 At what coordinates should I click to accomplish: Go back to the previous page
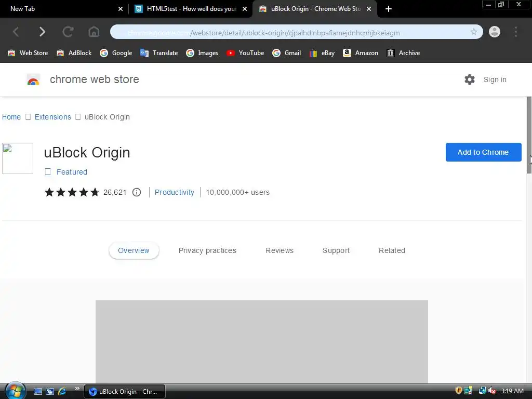point(16,32)
